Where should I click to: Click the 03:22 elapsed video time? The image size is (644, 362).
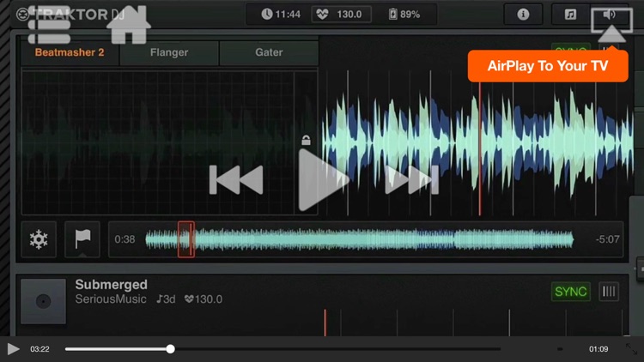pos(39,349)
